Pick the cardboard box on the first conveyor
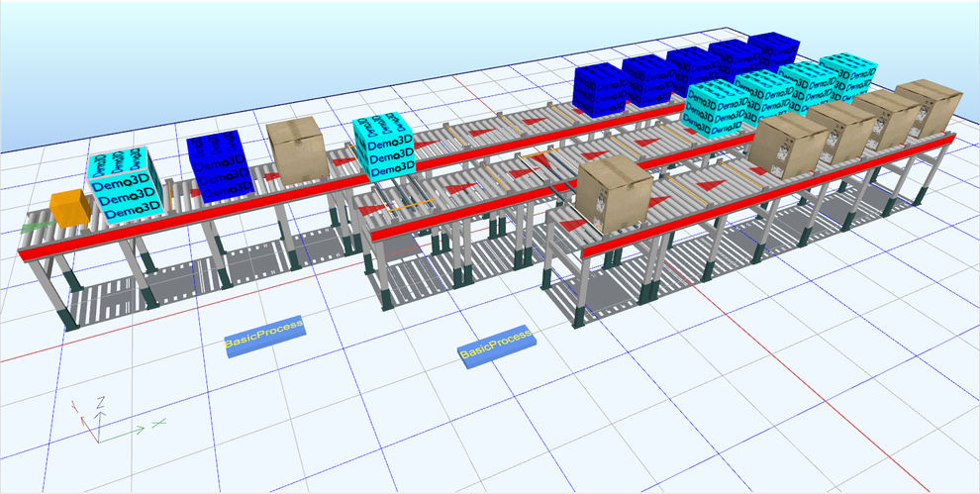Screen dimensions: 980x494 [x=297, y=150]
